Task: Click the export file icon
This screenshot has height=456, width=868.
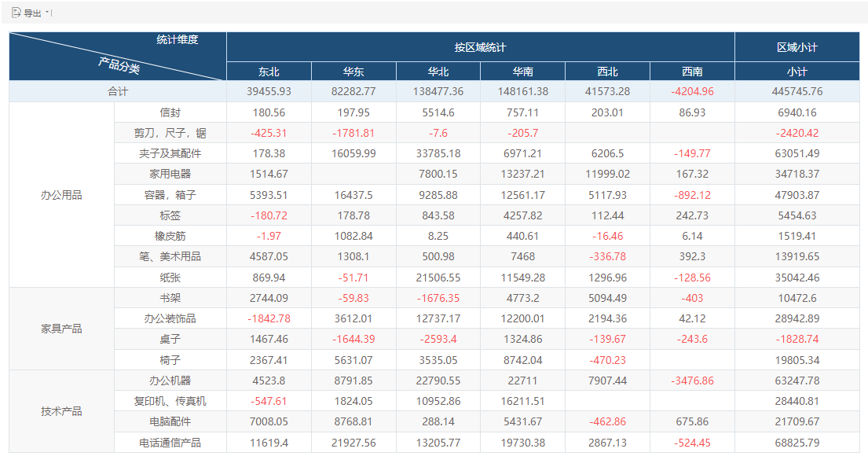Action: coord(16,13)
